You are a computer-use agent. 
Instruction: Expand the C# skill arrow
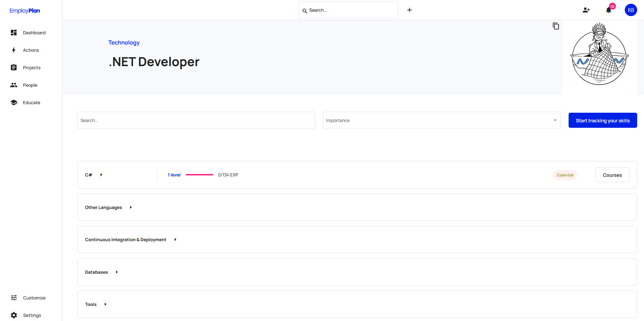click(101, 175)
